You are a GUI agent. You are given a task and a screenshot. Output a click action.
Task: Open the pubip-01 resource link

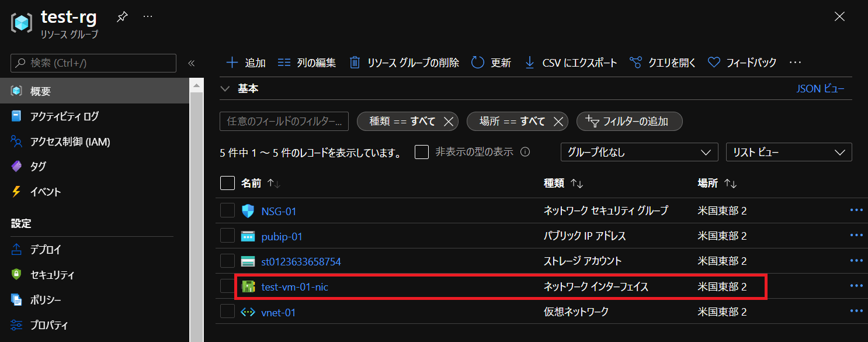point(282,236)
